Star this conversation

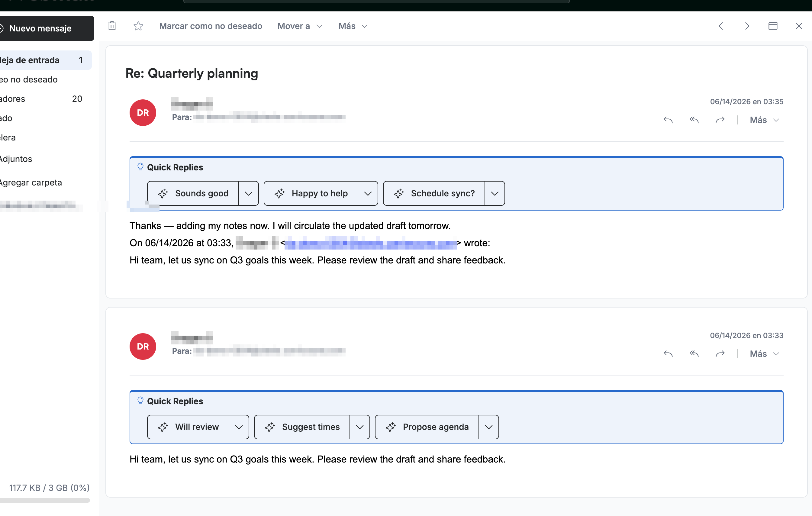click(x=138, y=26)
